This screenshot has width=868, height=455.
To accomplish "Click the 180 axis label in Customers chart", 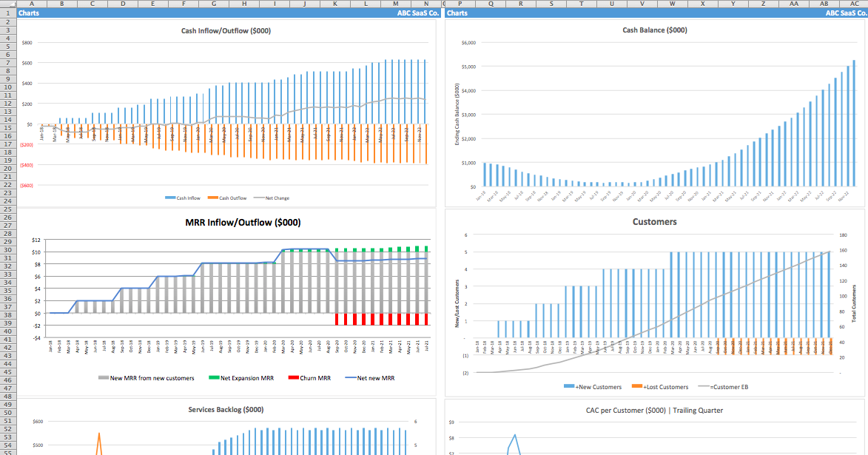I will coord(843,235).
